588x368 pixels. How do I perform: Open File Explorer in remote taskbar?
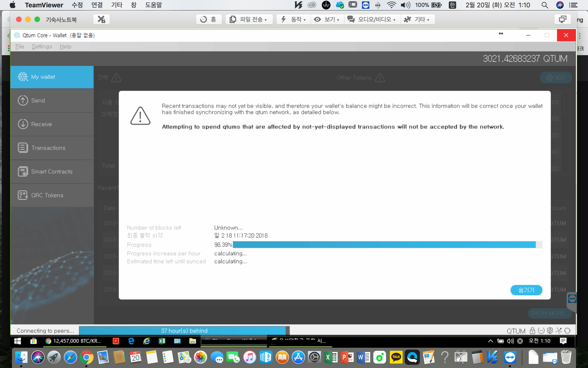tap(192, 341)
